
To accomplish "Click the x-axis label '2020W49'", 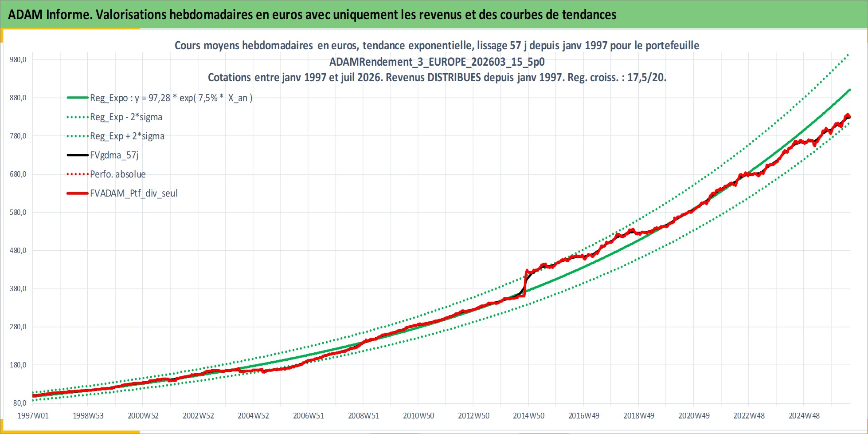I will [x=694, y=416].
